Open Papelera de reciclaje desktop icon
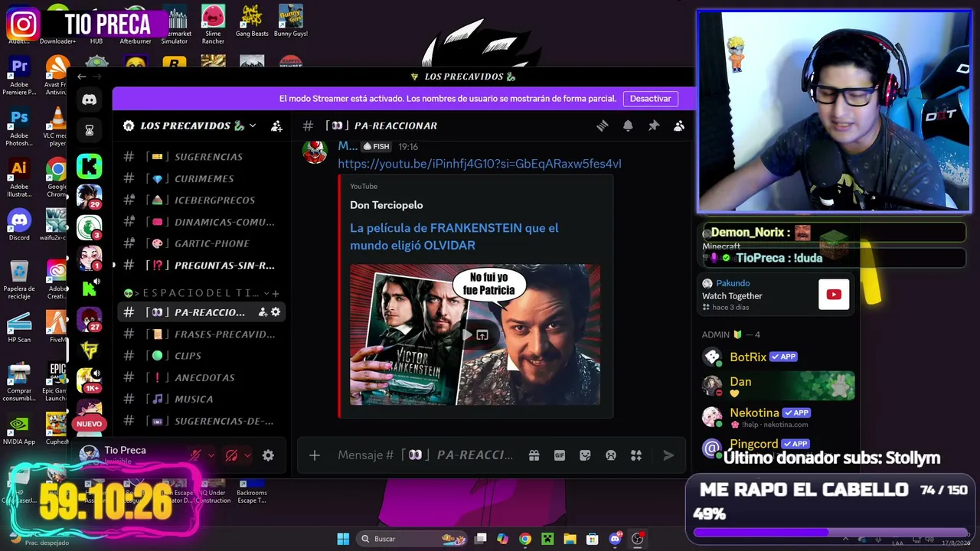This screenshot has height=551, width=980. pos(20,280)
